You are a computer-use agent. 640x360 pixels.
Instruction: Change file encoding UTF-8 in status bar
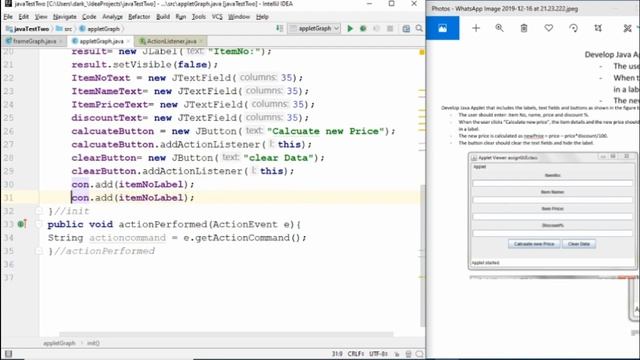coord(378,354)
